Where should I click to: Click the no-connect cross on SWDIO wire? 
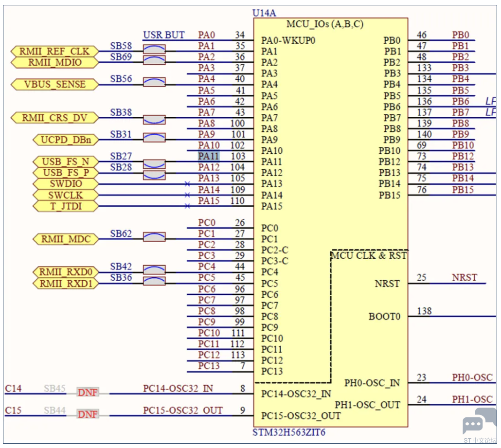pyautogui.click(x=187, y=184)
